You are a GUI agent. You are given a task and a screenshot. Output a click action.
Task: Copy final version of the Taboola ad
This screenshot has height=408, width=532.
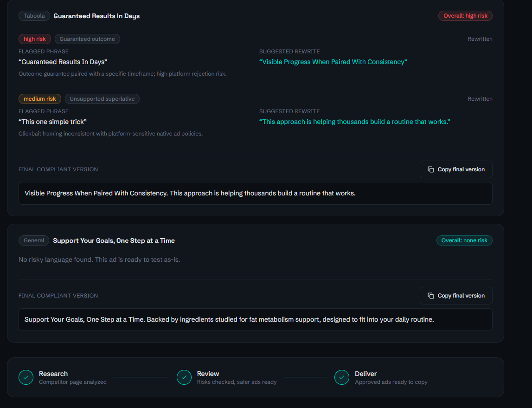point(456,169)
